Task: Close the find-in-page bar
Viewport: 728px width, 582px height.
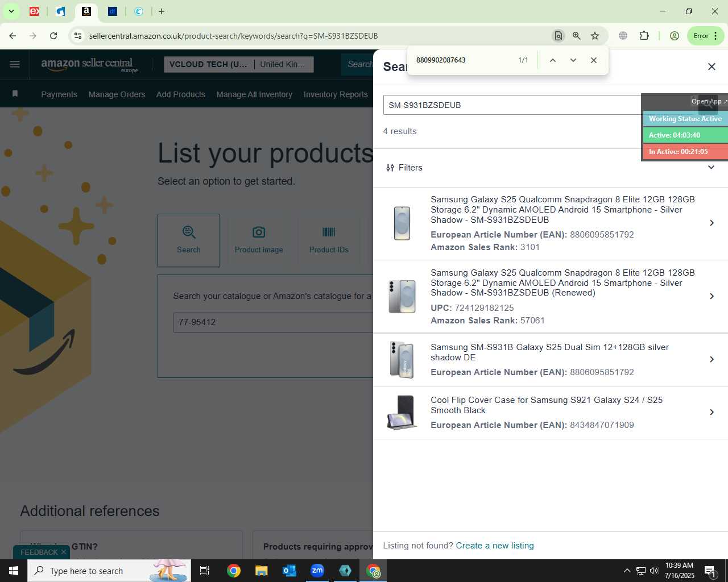Action: (594, 60)
